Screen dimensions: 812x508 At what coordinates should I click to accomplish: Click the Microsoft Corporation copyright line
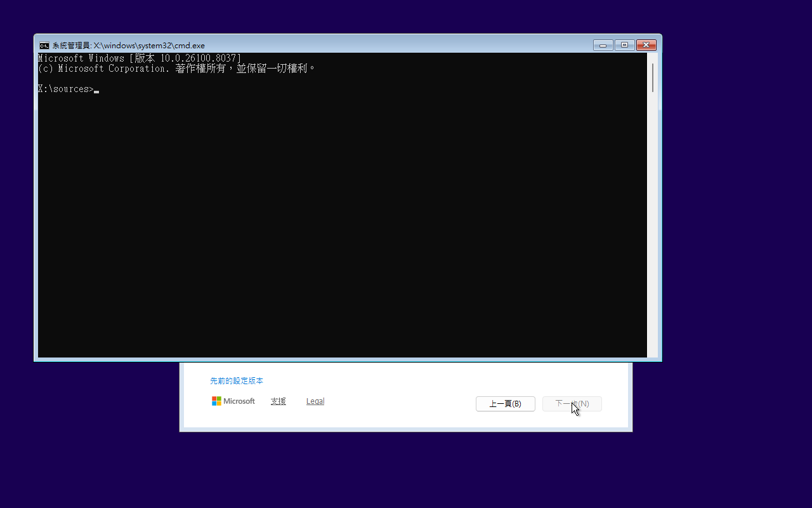click(177, 69)
